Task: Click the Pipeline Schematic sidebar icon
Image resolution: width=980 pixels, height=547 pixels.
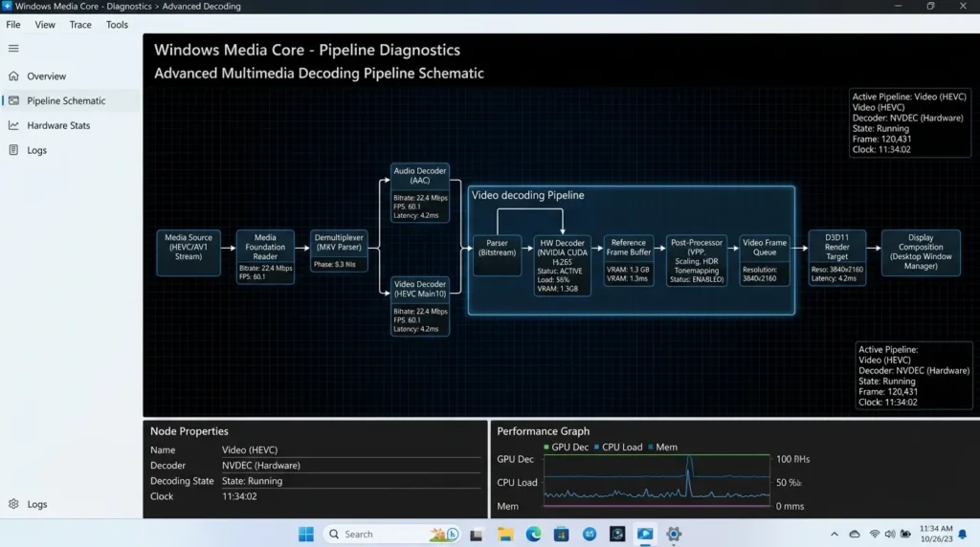Action: [13, 100]
